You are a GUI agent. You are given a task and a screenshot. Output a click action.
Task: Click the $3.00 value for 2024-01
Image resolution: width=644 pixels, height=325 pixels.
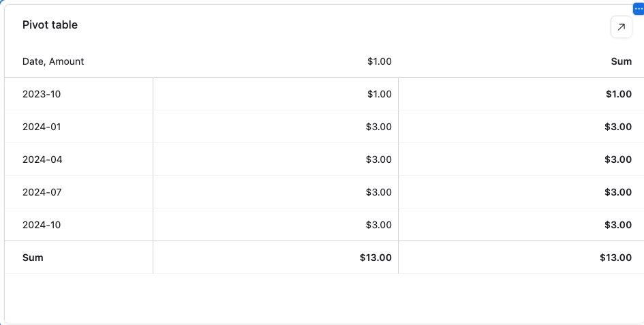[x=379, y=127]
